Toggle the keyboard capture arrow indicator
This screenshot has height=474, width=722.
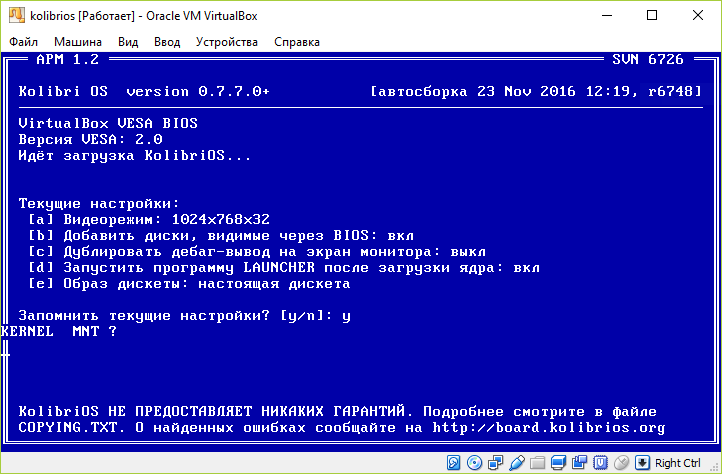[x=642, y=463]
